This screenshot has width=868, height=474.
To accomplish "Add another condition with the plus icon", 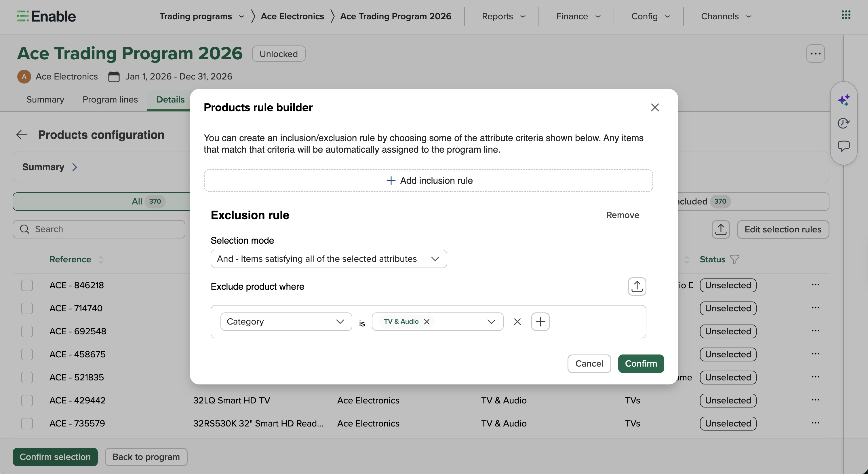I will 540,322.
